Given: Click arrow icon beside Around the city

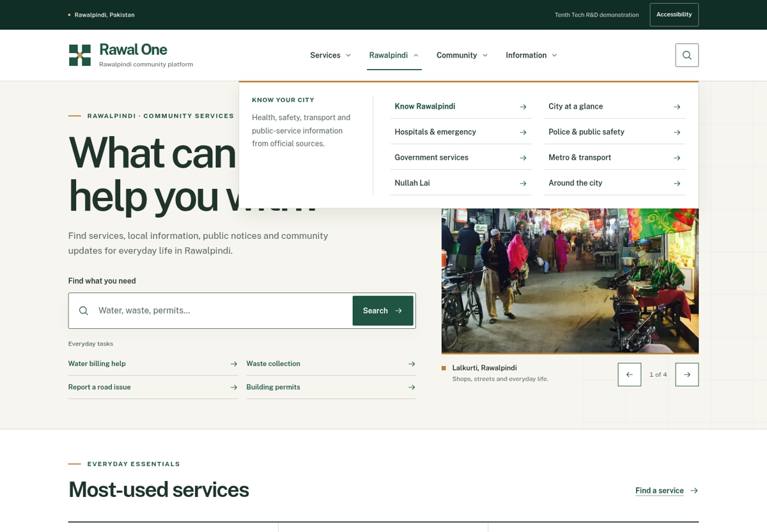Looking at the screenshot, I should 677,183.
